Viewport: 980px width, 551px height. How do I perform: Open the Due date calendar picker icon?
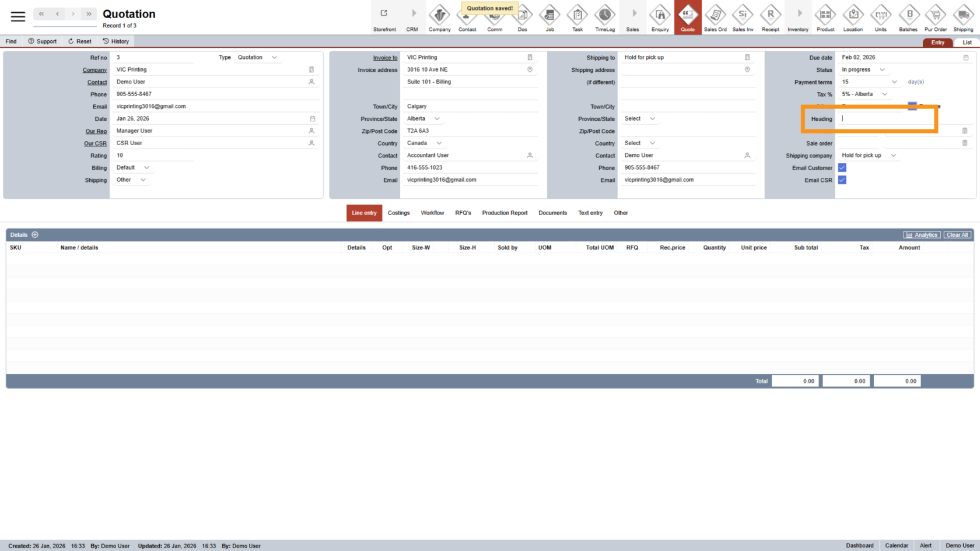tap(966, 58)
